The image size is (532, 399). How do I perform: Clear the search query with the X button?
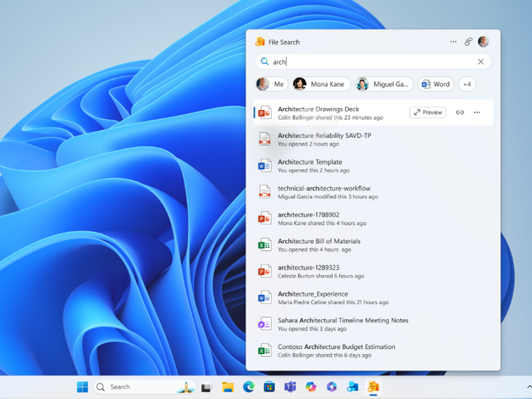click(x=480, y=61)
